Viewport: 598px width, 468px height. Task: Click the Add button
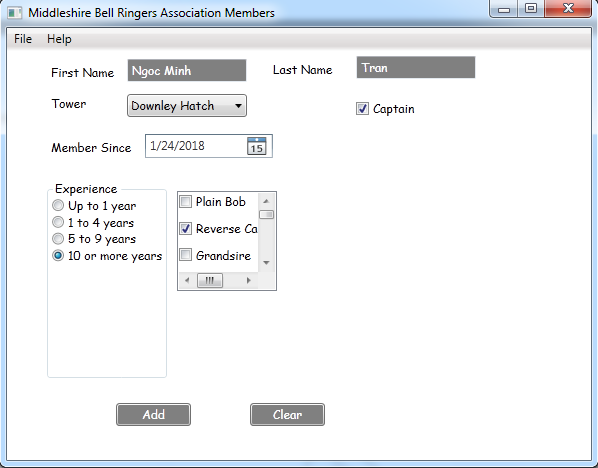pyautogui.click(x=153, y=414)
